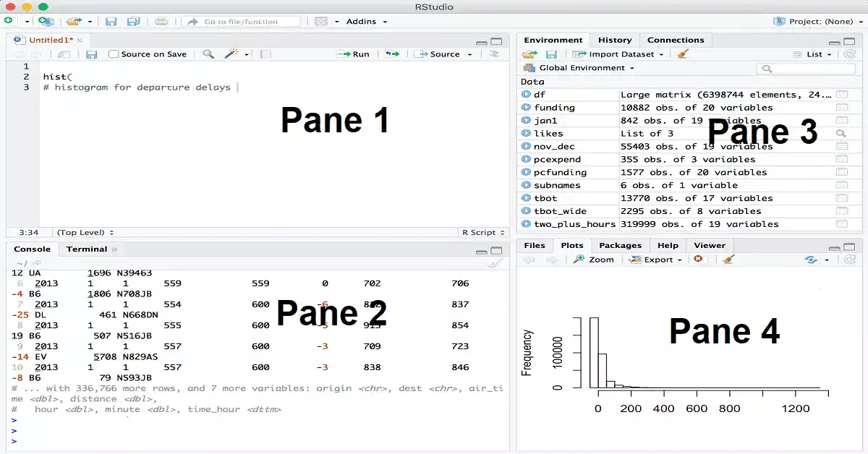Viewport: 868px width, 454px height.
Task: Expand the df object details
Action: click(x=526, y=95)
